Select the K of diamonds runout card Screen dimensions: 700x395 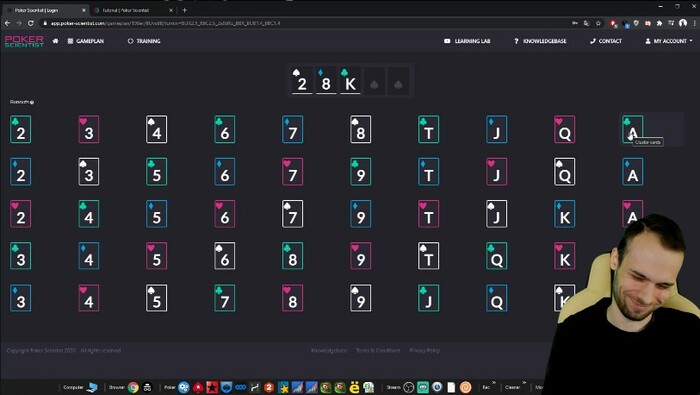coord(565,214)
